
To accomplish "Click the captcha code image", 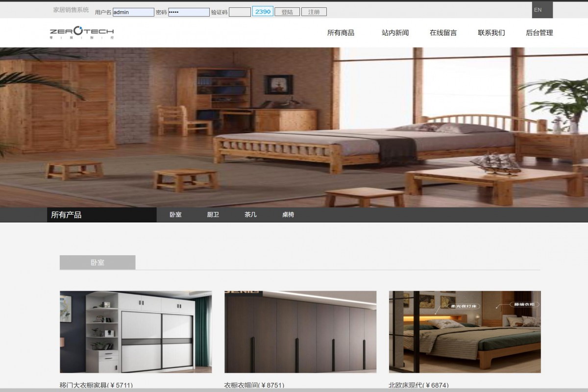I will 263,12.
